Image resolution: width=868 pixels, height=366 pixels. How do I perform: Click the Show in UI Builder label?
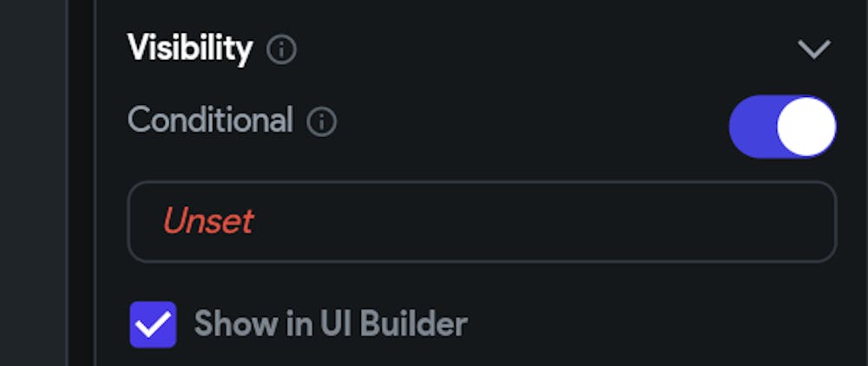click(331, 324)
